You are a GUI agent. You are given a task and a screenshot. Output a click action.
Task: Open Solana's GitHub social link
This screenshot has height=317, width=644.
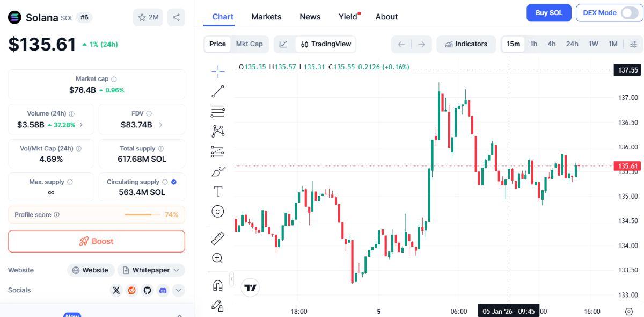(x=147, y=290)
